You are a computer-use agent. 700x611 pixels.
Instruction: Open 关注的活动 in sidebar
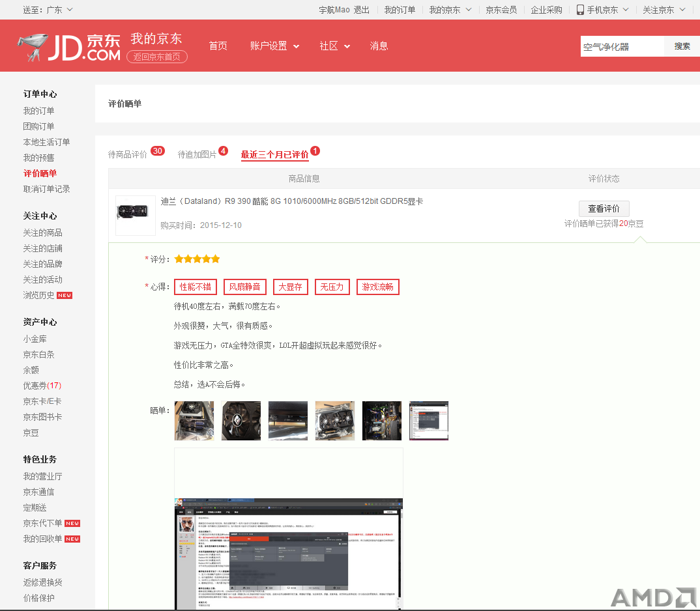coord(43,279)
